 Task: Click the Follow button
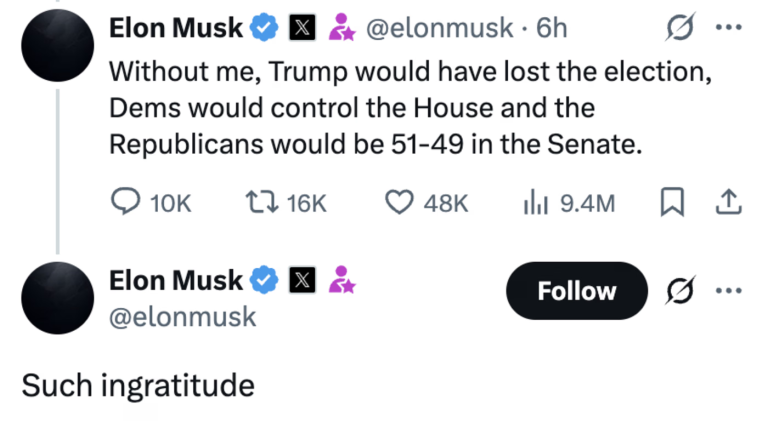tap(577, 291)
